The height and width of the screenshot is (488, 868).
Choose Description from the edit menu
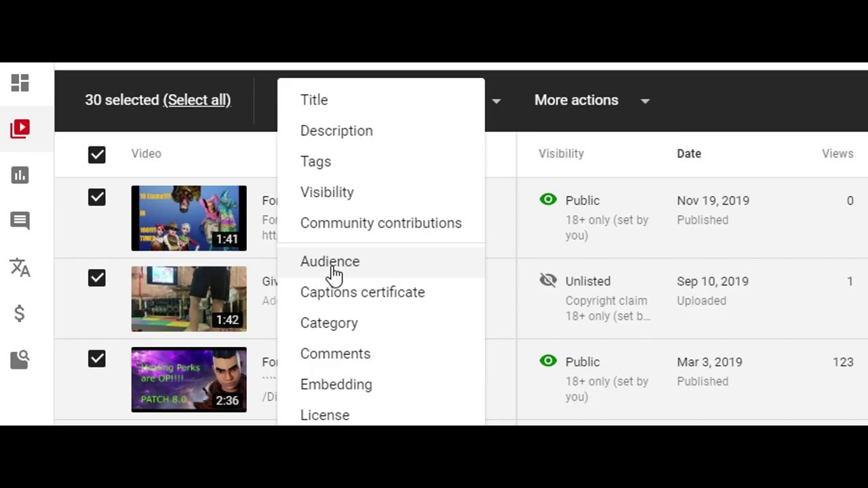coord(381,131)
